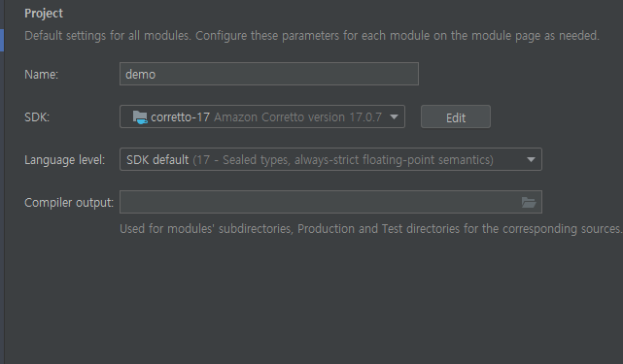Click the "Language level:" label

(x=65, y=160)
